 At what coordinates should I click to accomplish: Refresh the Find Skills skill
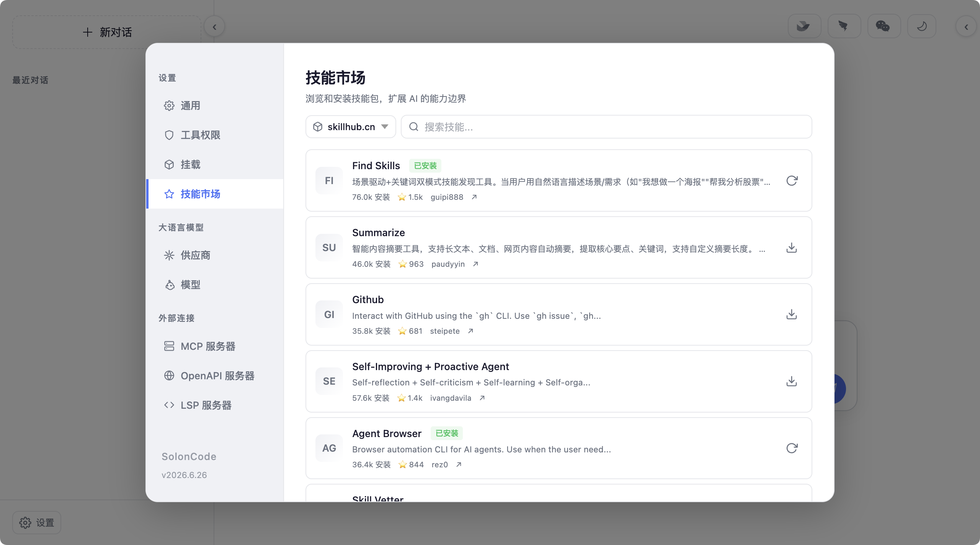pos(792,181)
